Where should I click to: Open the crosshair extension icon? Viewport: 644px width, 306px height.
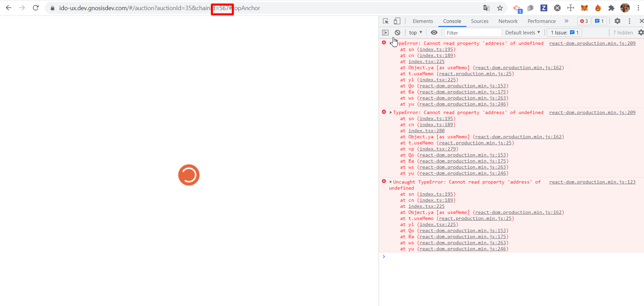tap(571, 8)
